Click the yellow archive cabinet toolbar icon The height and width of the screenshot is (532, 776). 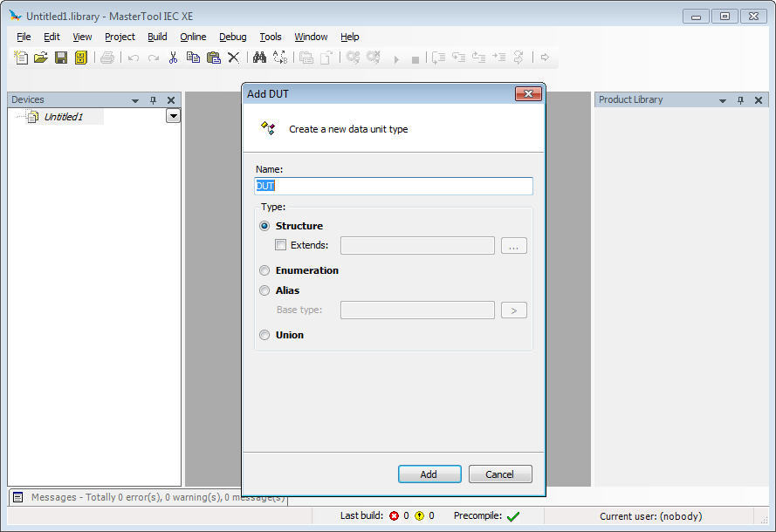click(80, 58)
